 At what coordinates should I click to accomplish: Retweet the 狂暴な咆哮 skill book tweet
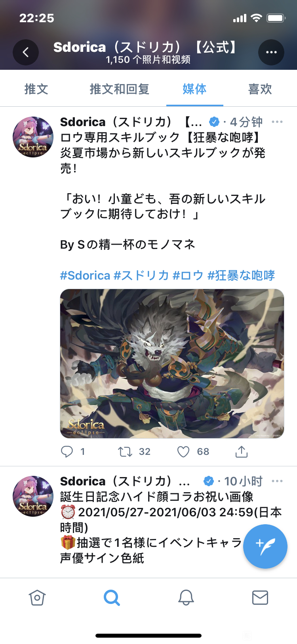pyautogui.click(x=125, y=452)
